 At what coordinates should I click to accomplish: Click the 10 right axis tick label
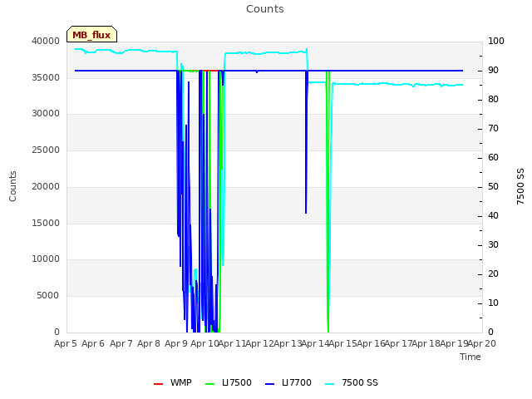click(493, 303)
